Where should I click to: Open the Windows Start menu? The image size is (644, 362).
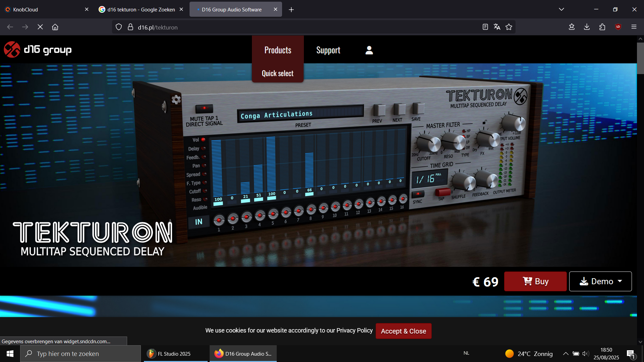point(10,354)
